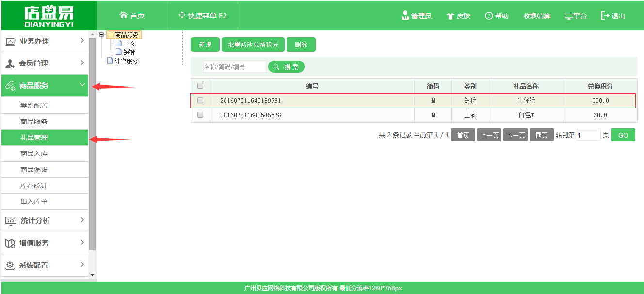Collapse the 商品服务 tree node toggle
This screenshot has height=294, width=644.
[x=101, y=35]
